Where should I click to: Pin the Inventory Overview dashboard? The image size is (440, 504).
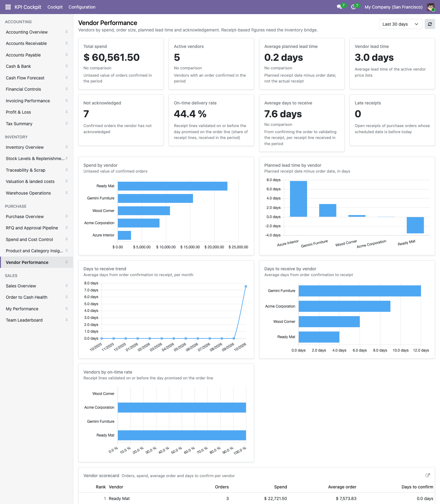(67, 147)
